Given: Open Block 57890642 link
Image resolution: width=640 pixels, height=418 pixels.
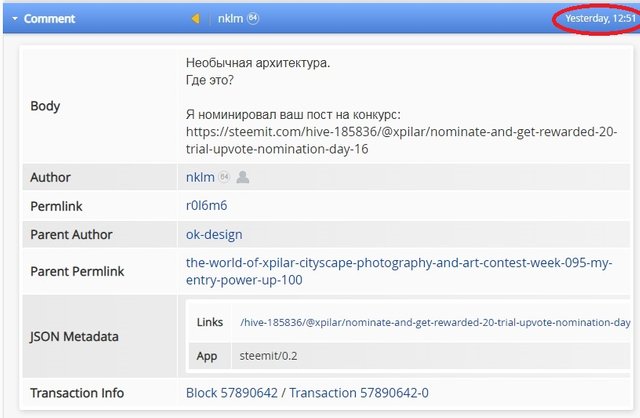Looking at the screenshot, I should pyautogui.click(x=232, y=393).
